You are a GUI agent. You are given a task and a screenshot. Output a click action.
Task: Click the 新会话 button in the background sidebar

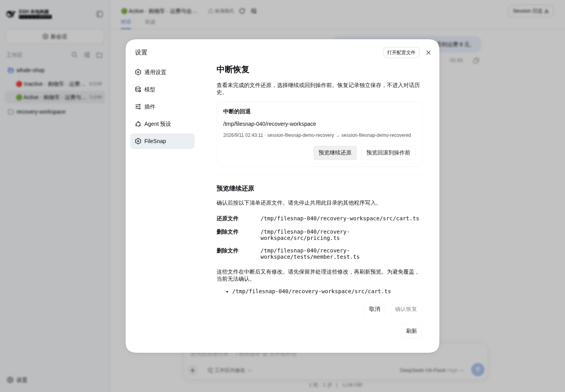click(x=55, y=36)
